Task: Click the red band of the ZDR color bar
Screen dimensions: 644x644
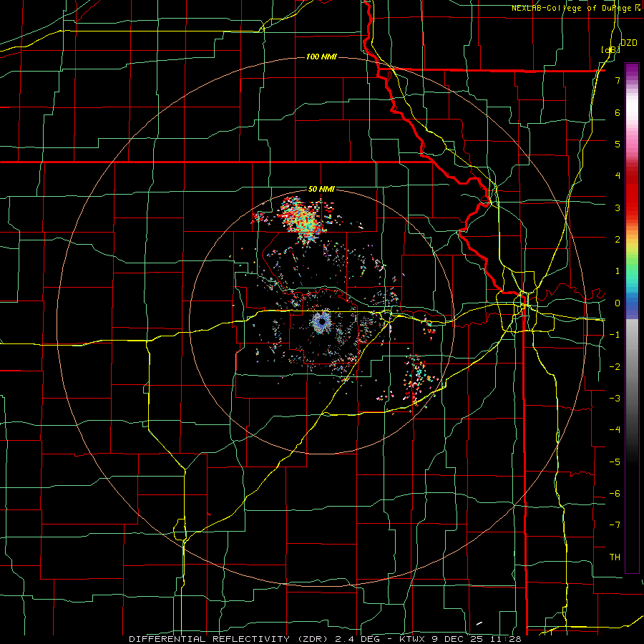Action: [x=632, y=193]
